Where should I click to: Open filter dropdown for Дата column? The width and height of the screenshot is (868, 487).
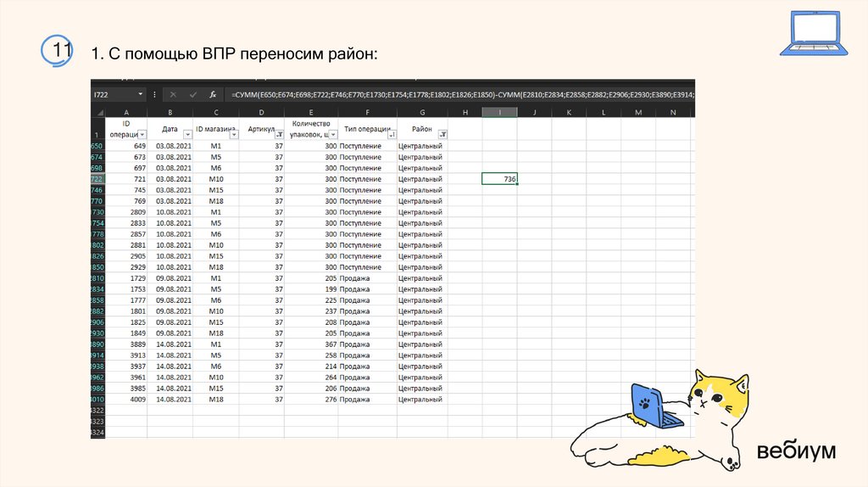pos(187,135)
